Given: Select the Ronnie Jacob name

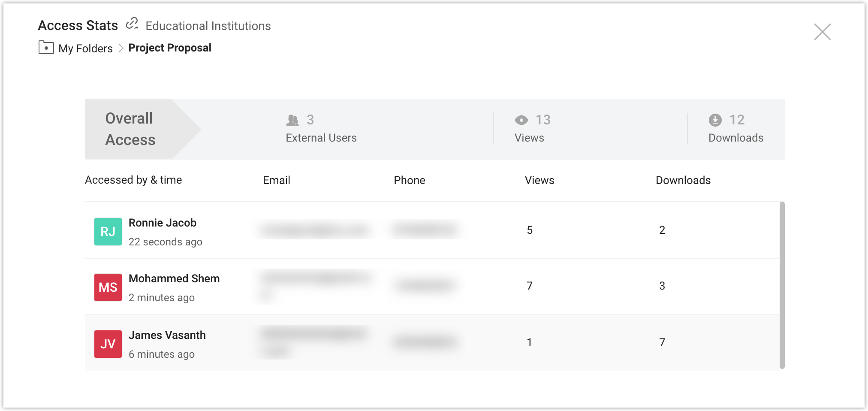Looking at the screenshot, I should pyautogui.click(x=162, y=223).
